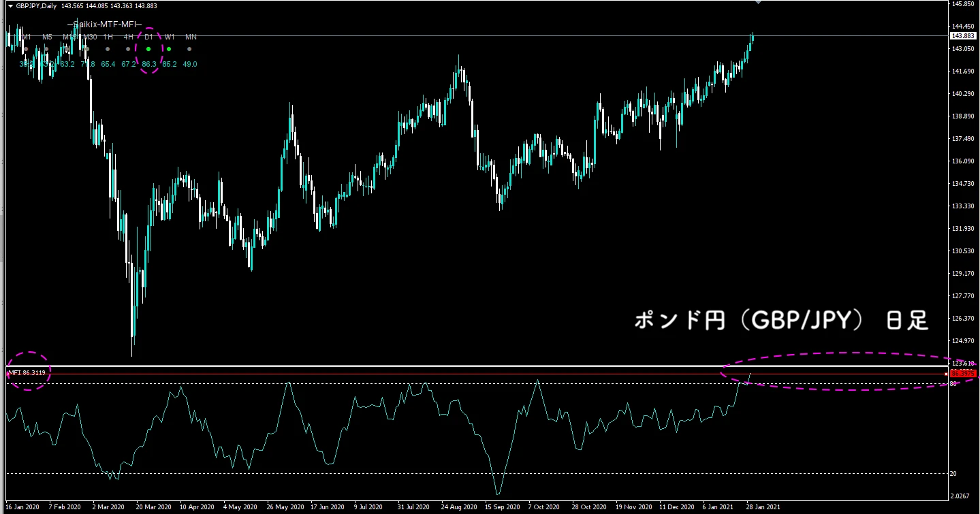This screenshot has height=514, width=980.
Task: Click the triangle arrow beside GBPJPY,Daily
Action: click(x=10, y=6)
